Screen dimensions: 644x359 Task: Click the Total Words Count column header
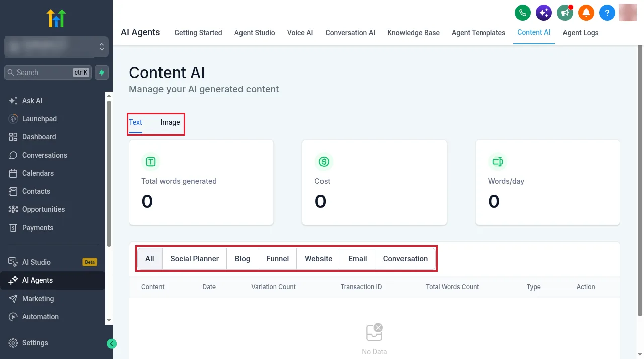(452, 287)
